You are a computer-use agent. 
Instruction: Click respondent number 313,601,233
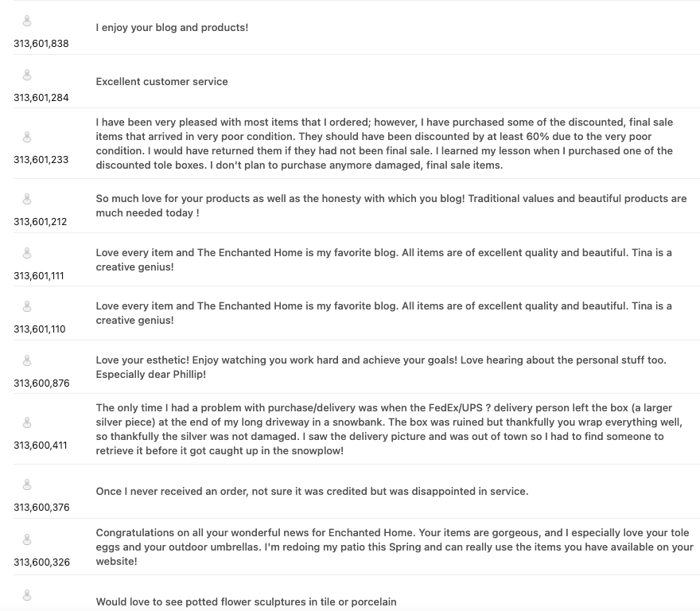coord(41,160)
